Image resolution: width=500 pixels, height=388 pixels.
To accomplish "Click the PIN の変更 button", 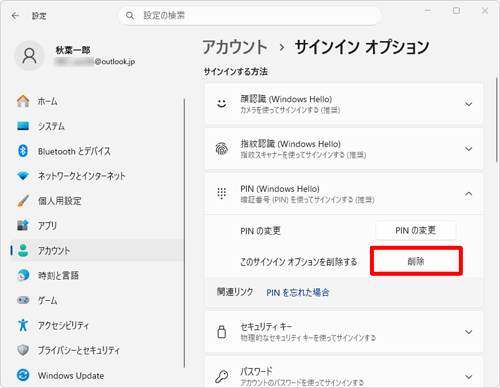I will click(416, 230).
